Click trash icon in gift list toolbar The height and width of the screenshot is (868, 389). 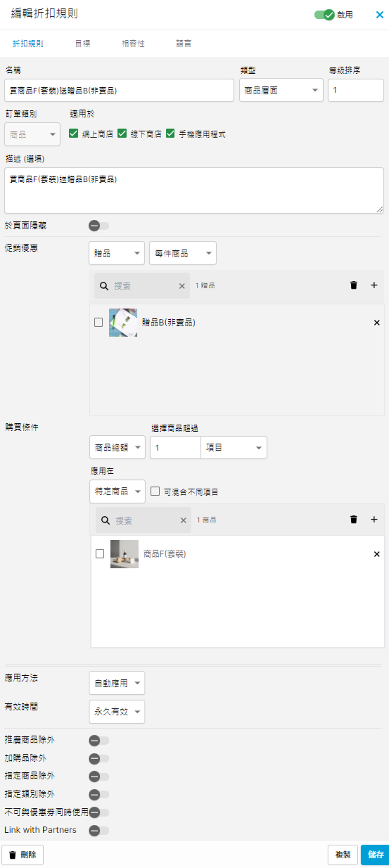pos(353,285)
